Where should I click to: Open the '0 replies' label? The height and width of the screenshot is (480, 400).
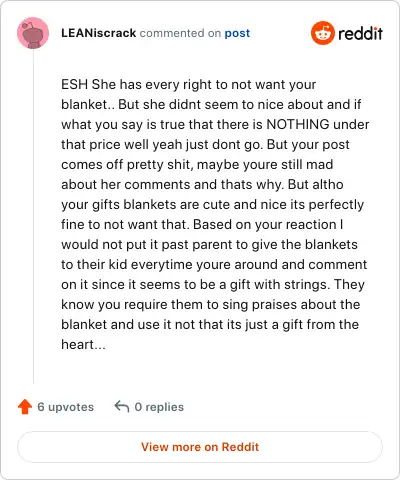pos(159,407)
